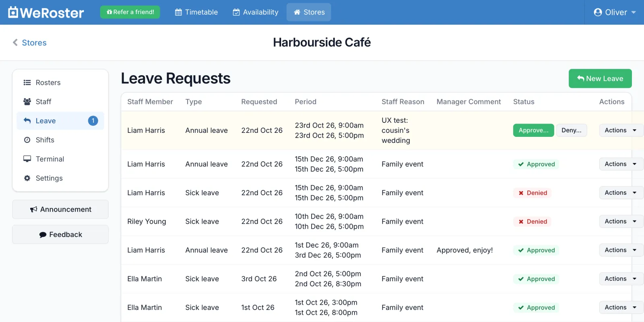Image resolution: width=644 pixels, height=322 pixels.
Task: Click the Refer a friend button
Action: point(130,12)
